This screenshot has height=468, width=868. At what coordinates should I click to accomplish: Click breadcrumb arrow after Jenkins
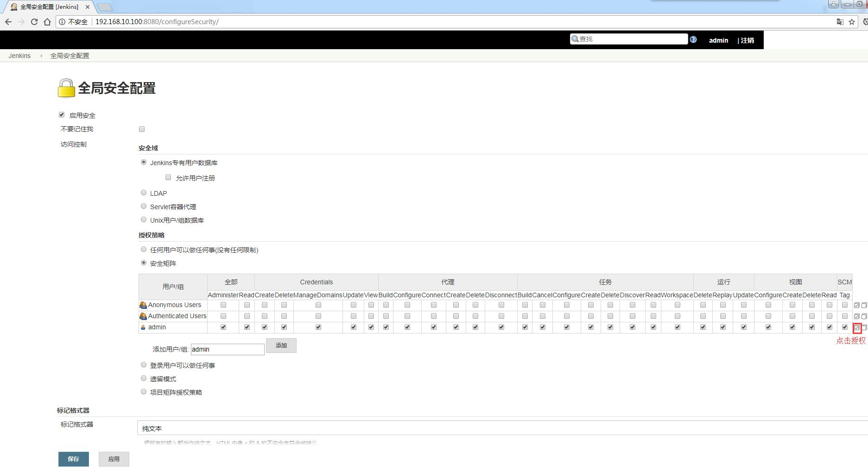tap(41, 56)
